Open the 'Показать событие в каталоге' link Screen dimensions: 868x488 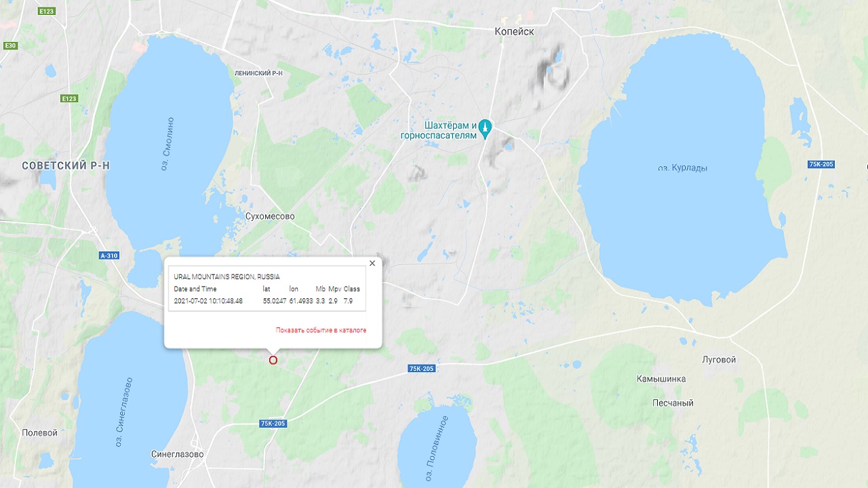321,330
